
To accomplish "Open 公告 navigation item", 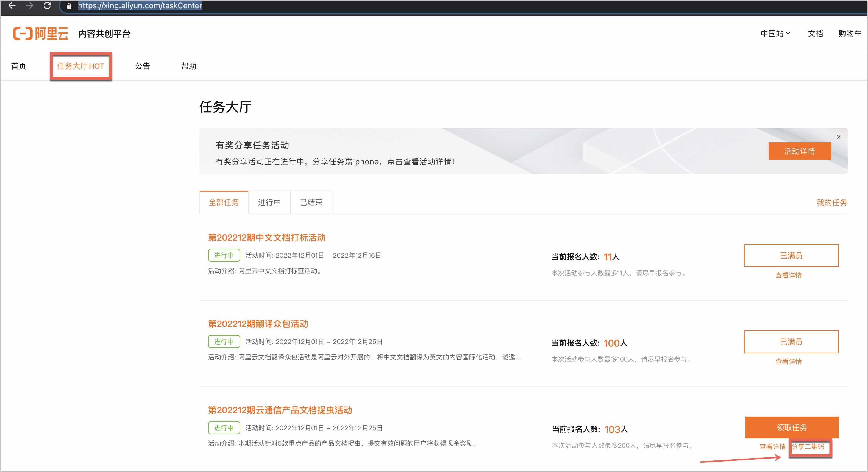I will [143, 66].
